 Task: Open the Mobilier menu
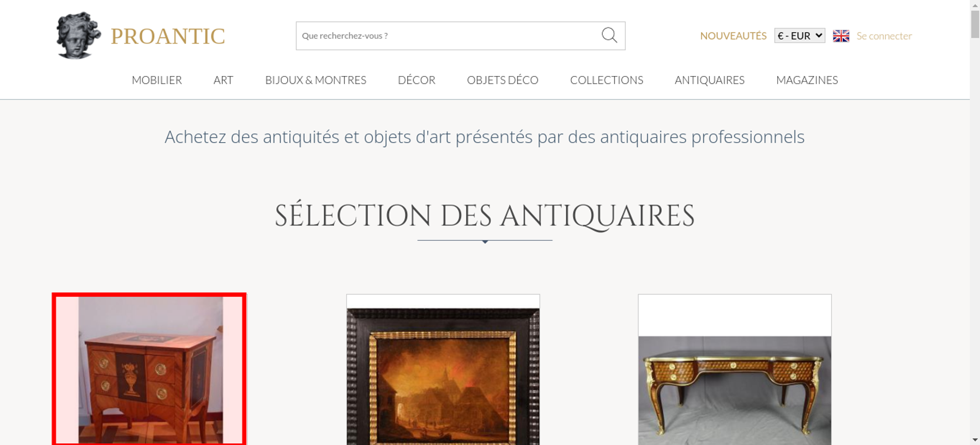click(157, 80)
